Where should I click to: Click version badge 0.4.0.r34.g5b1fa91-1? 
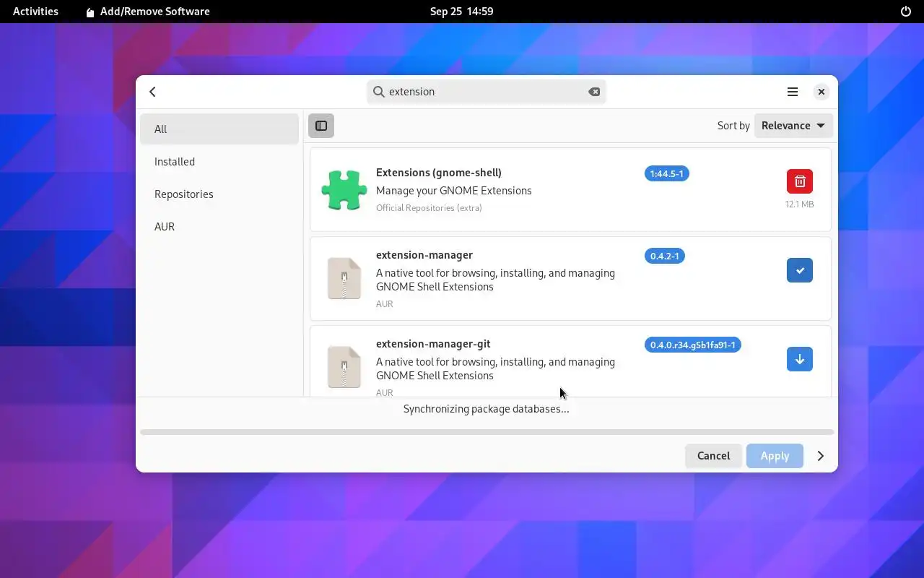pyautogui.click(x=692, y=345)
